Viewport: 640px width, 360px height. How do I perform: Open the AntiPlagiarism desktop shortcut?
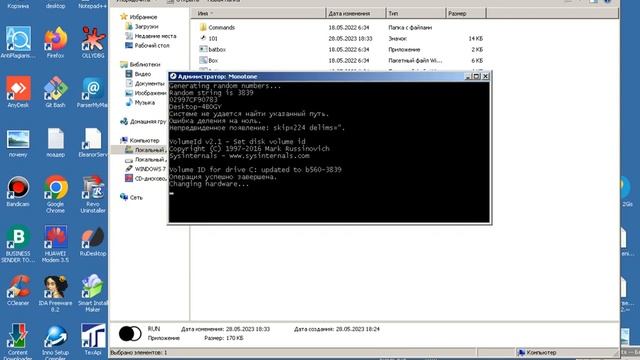[x=18, y=42]
